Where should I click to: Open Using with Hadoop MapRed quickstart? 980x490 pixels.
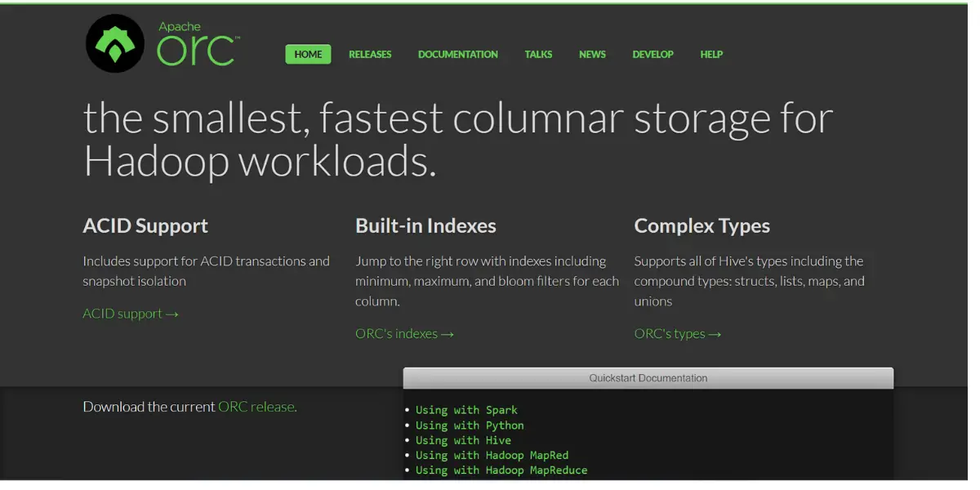click(492, 455)
